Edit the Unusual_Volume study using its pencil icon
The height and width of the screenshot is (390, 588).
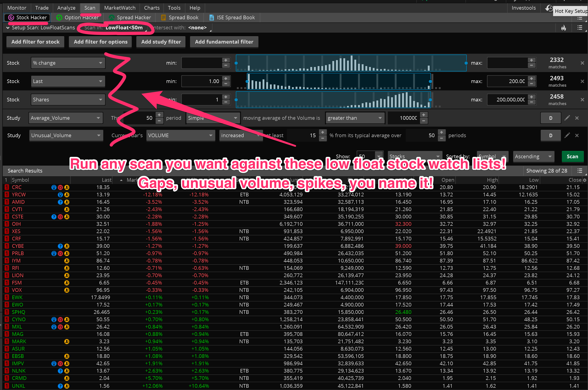click(567, 135)
